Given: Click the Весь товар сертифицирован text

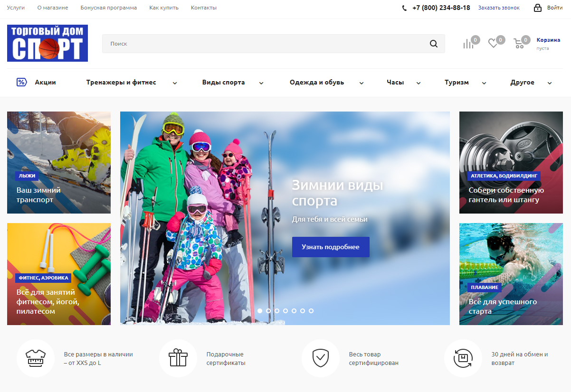Looking at the screenshot, I should pos(374,358).
